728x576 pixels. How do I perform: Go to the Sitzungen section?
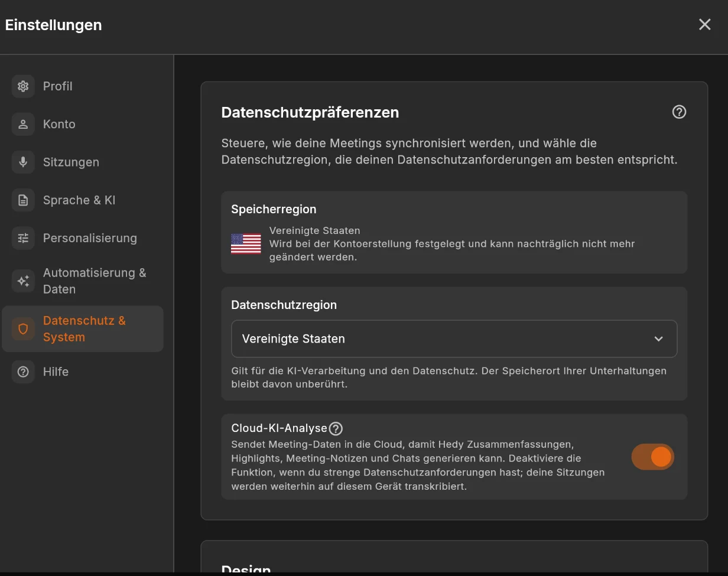click(83, 162)
